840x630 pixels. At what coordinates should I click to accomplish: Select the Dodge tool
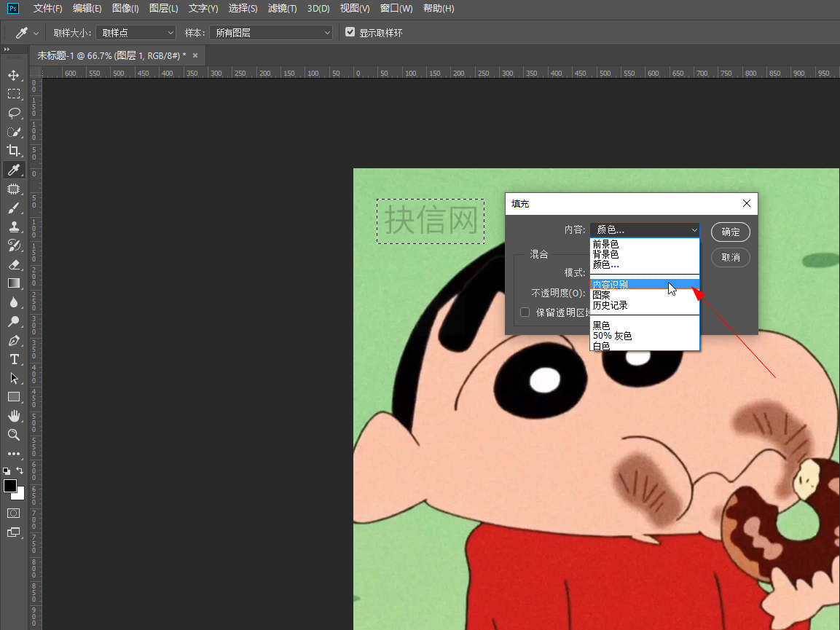(14, 321)
